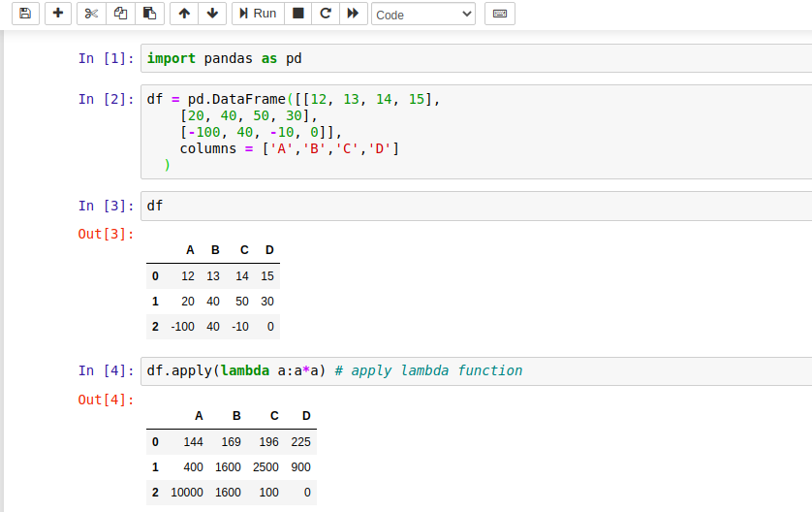
Task: Insert a new cell below with plus icon
Action: point(58,14)
